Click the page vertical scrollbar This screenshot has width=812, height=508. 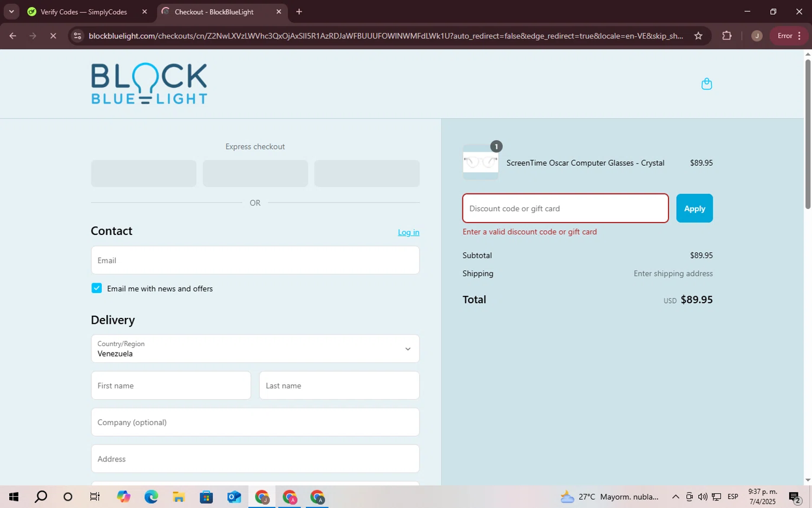tap(808, 133)
